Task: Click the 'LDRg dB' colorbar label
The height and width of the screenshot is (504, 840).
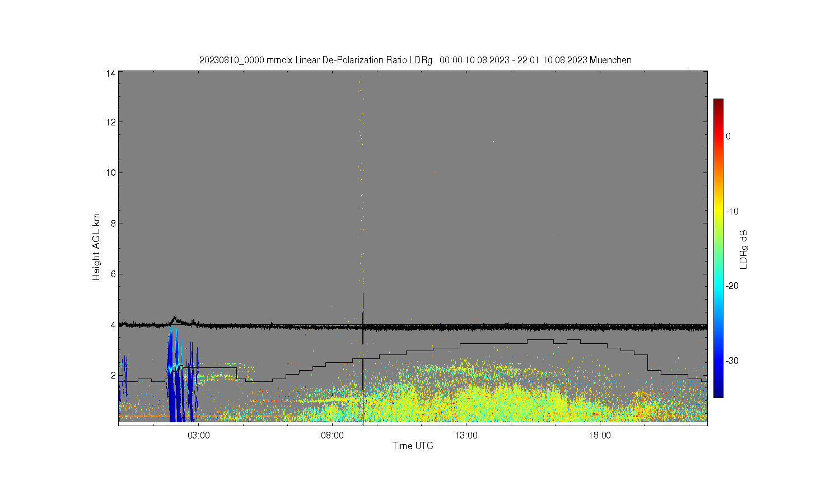Action: coord(744,249)
